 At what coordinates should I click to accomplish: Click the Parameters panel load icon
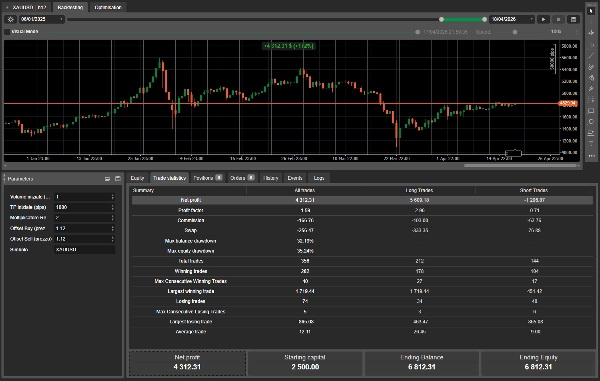[108, 179]
